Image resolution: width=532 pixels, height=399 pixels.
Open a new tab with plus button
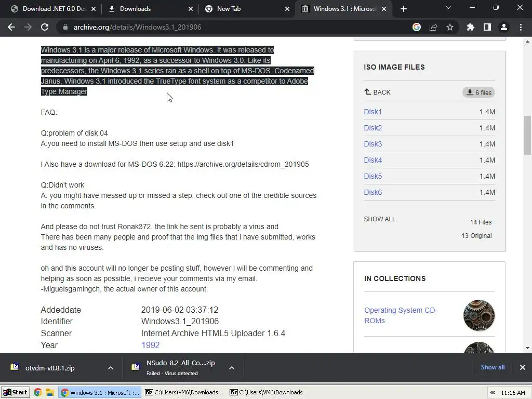click(x=403, y=9)
